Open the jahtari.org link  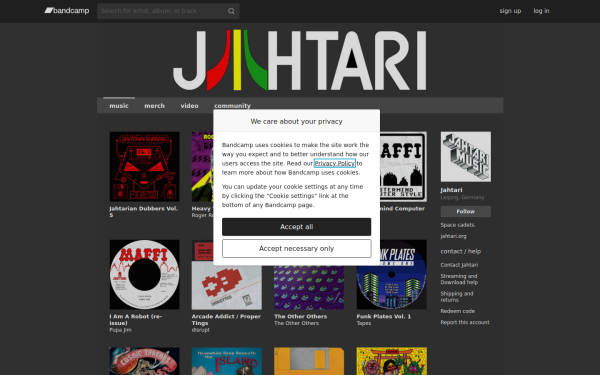453,236
